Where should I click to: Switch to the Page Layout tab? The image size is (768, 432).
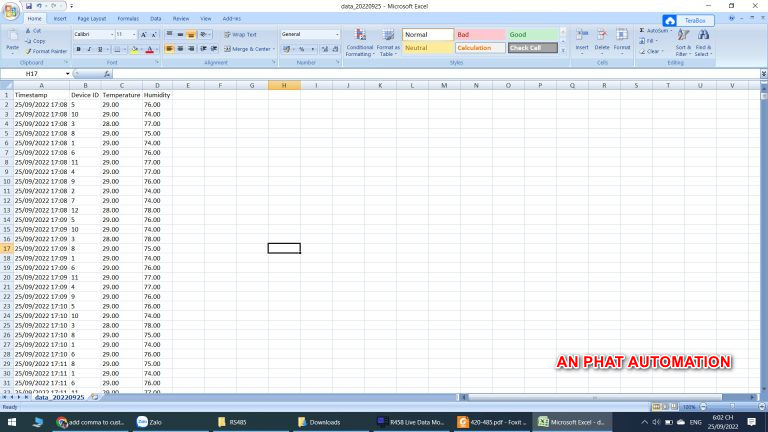[92, 19]
